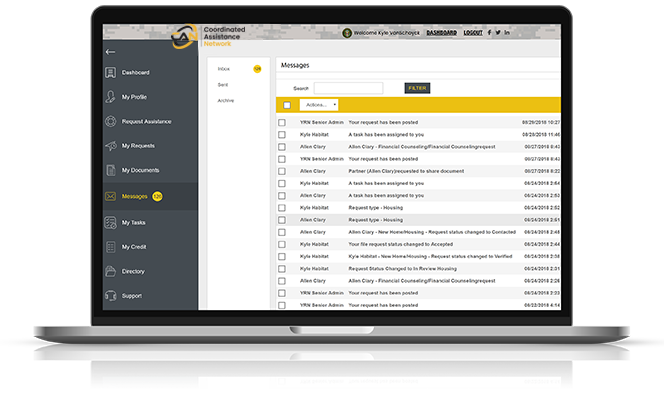
Task: Click the Directory folder icon
Action: click(111, 272)
